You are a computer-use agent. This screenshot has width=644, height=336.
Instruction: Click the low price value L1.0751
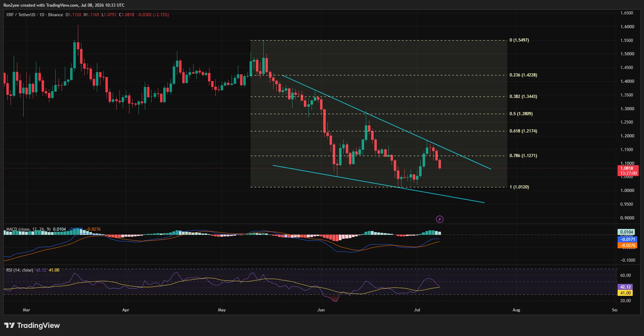point(109,15)
